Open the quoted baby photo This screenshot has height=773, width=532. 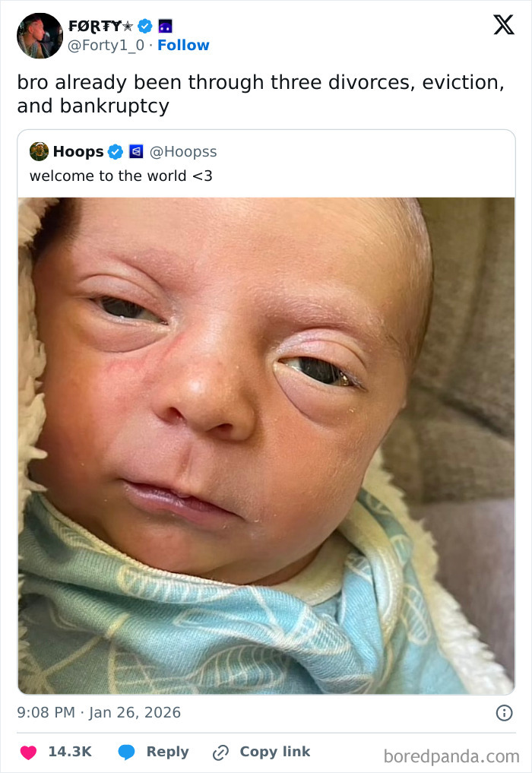[x=266, y=445]
